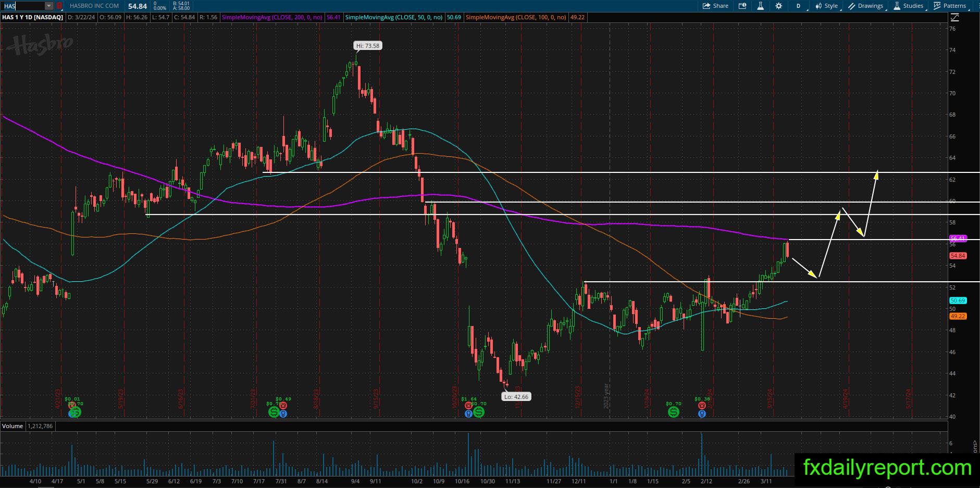Click conference call bulb icon near 2/12
The width and height of the screenshot is (980, 488).
702,414
